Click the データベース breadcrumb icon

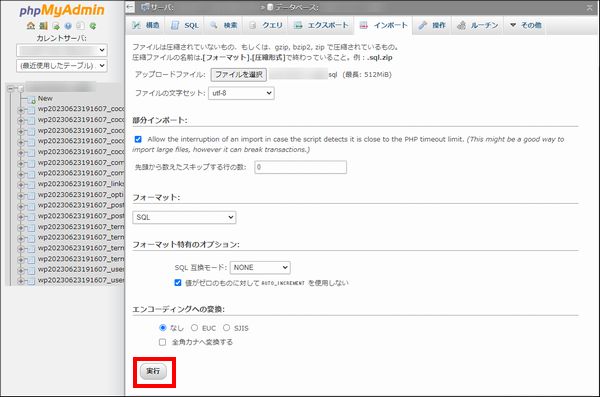point(270,7)
